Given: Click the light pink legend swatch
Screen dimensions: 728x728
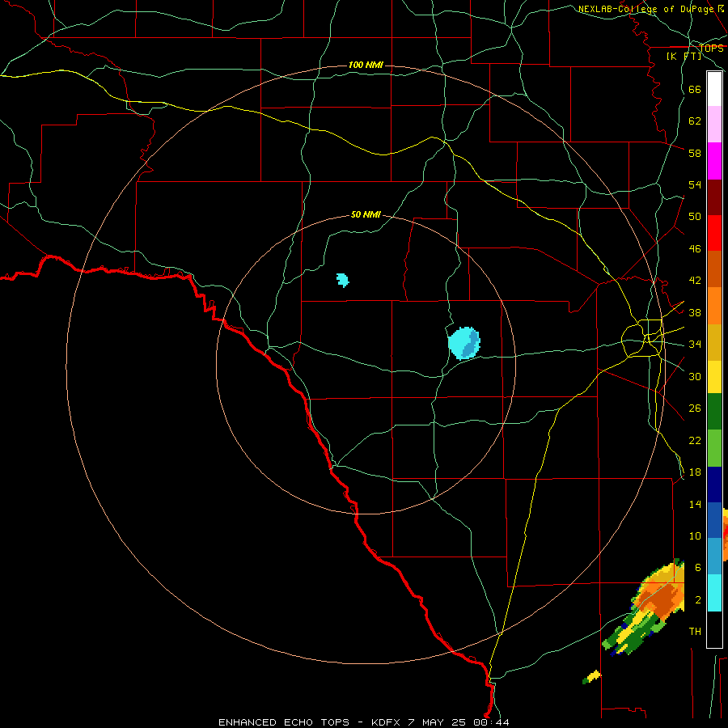Looking at the screenshot, I should tap(714, 124).
